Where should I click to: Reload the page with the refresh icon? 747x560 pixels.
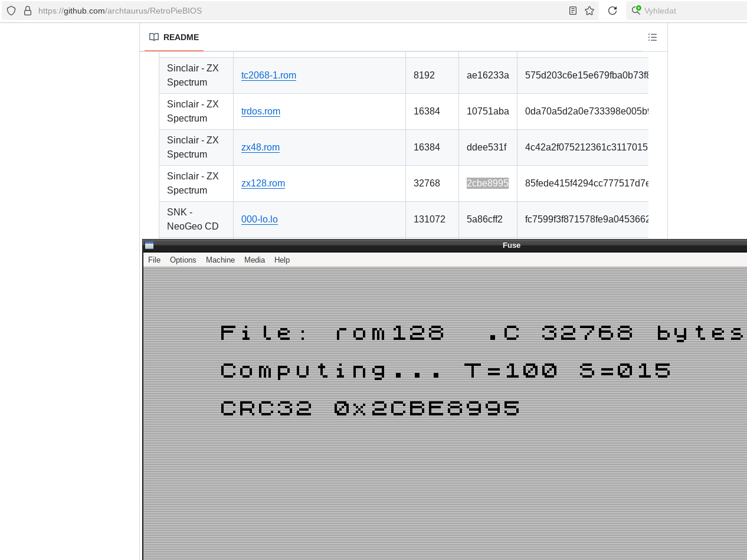click(x=612, y=11)
